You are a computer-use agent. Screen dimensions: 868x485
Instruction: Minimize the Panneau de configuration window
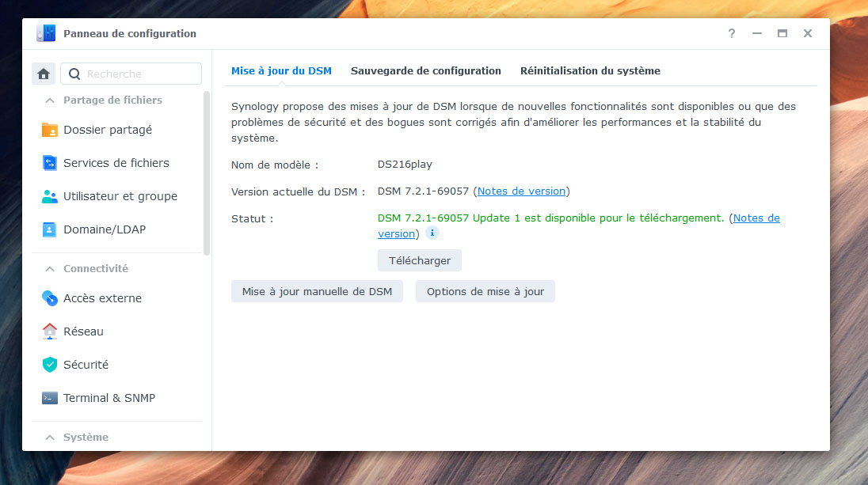(757, 33)
